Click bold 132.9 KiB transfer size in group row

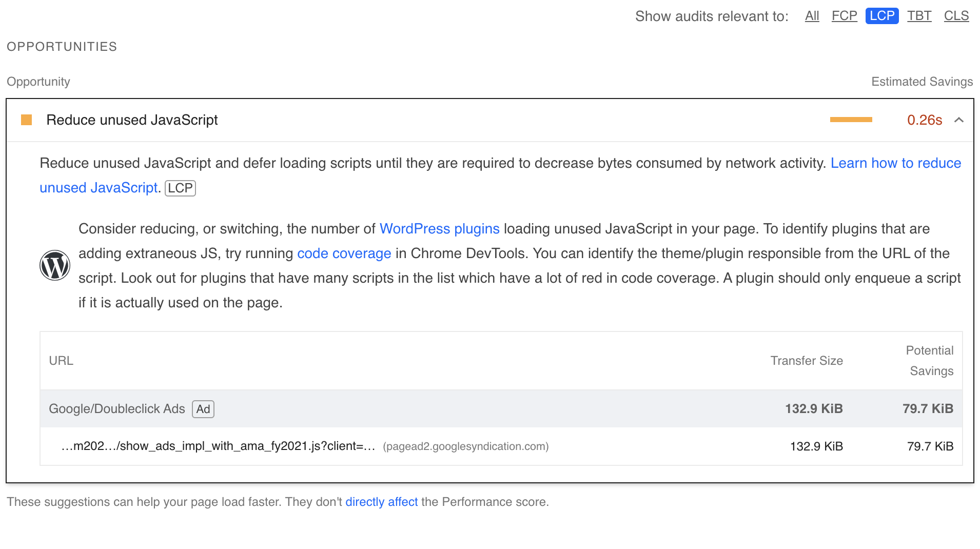click(814, 409)
